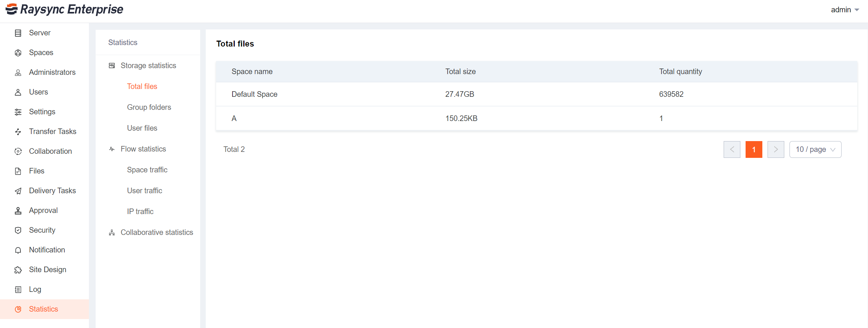Click the Statistics pie chart icon
868x328 pixels.
pyautogui.click(x=18, y=309)
